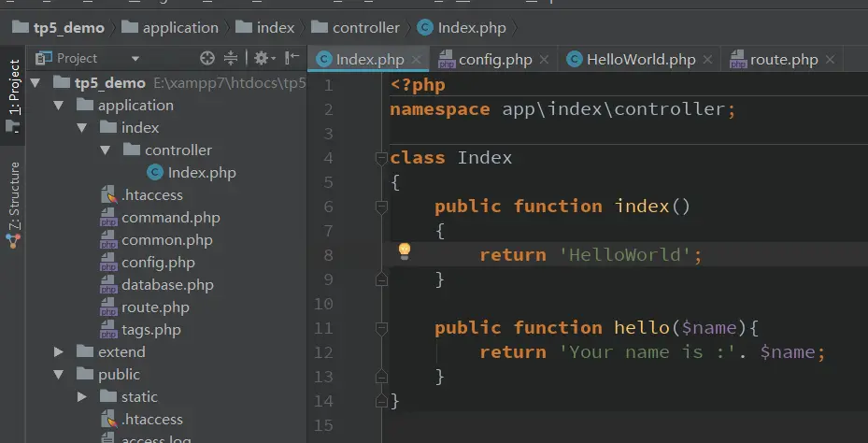Close the route.php editor tab

[x=830, y=60]
